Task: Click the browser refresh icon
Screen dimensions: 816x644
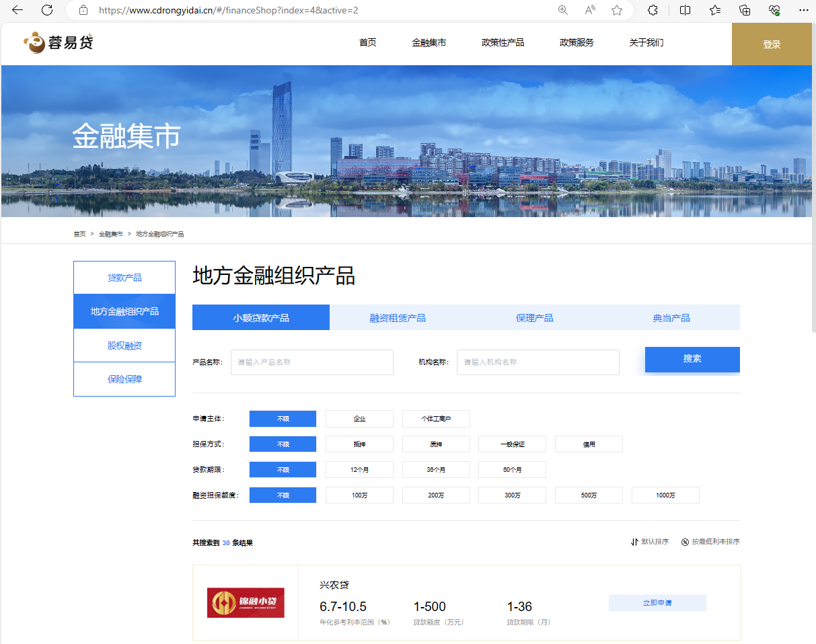Action: pos(46,11)
